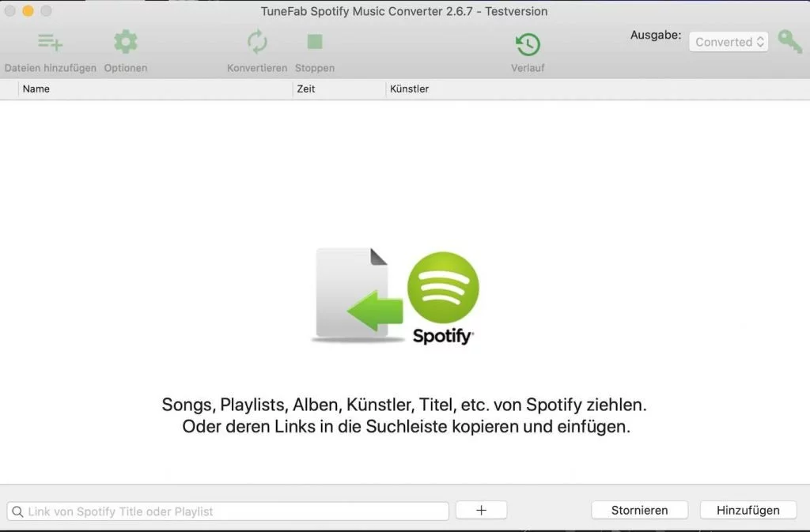This screenshot has height=532, width=810.
Task: Minimize window with yellow button
Action: (28, 11)
